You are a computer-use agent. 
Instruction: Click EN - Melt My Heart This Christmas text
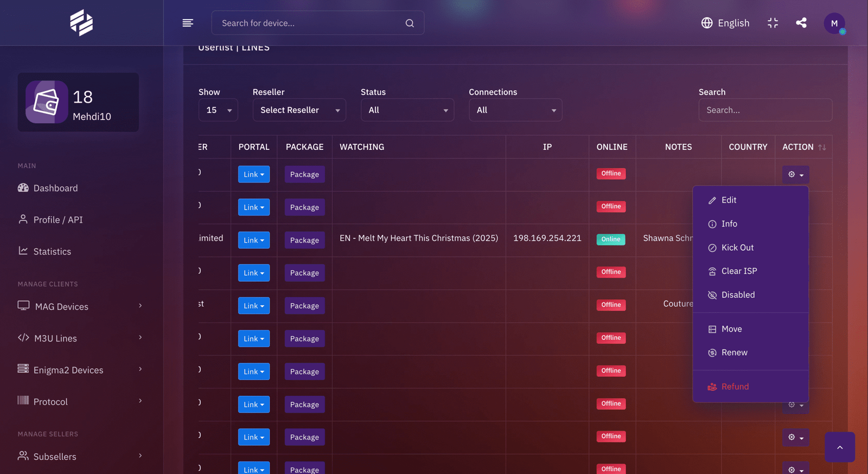tap(419, 238)
